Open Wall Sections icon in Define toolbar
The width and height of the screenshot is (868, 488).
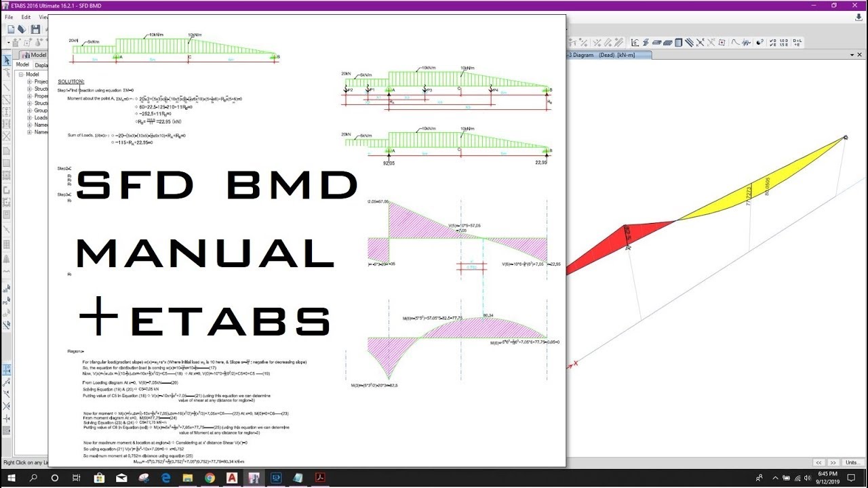pyautogui.click(x=678, y=43)
